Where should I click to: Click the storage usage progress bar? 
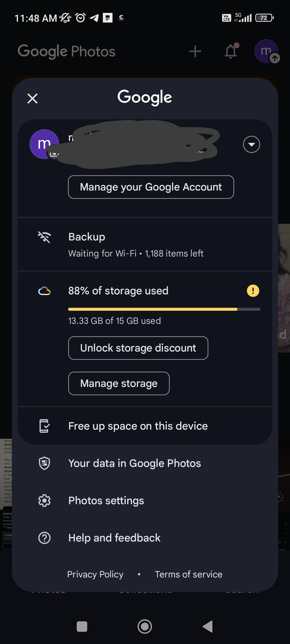[x=164, y=309]
